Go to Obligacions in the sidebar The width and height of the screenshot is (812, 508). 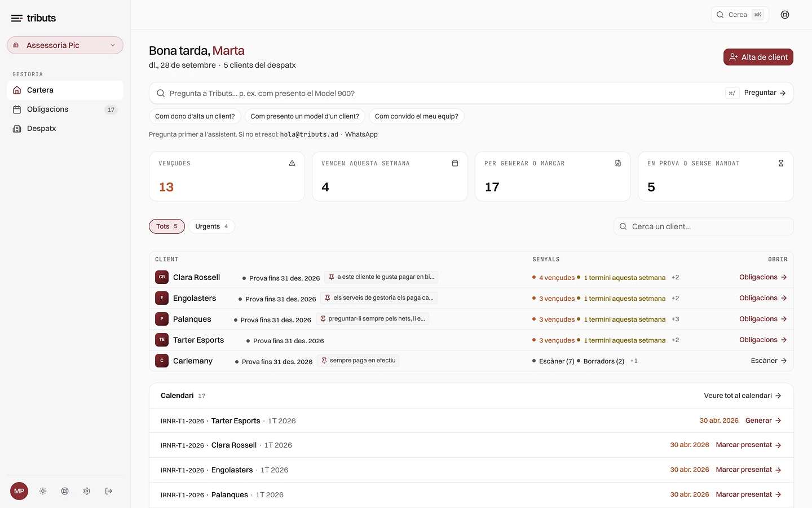pos(65,109)
